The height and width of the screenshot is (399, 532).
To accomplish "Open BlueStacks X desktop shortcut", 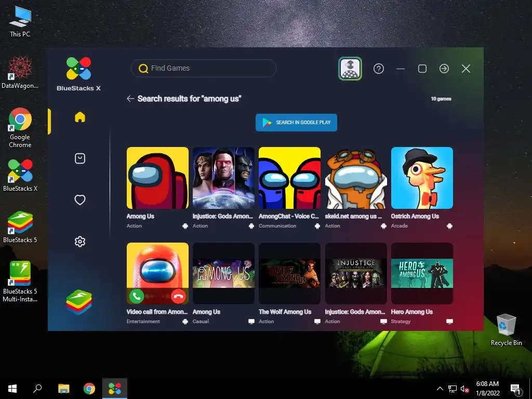I will pos(20,175).
